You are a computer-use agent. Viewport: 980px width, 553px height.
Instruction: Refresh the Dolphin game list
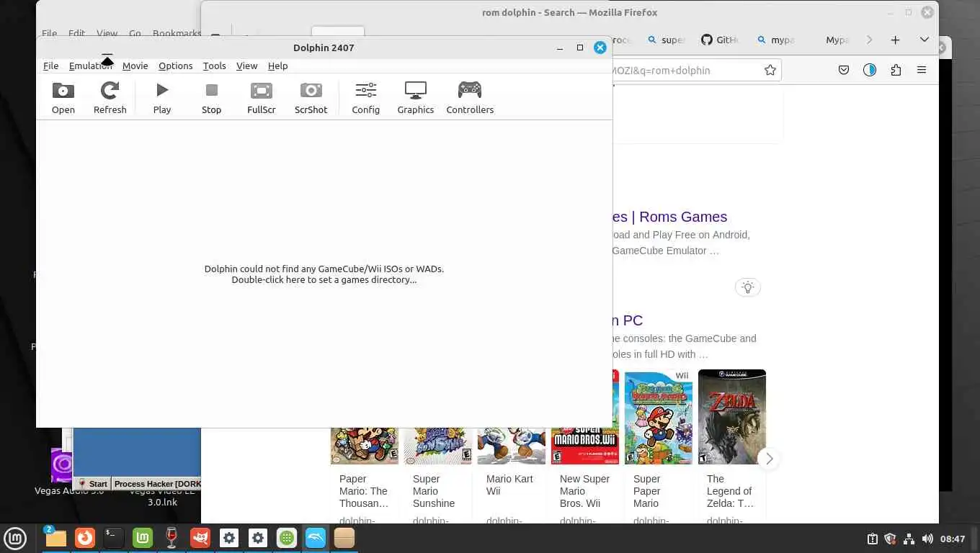tap(110, 98)
